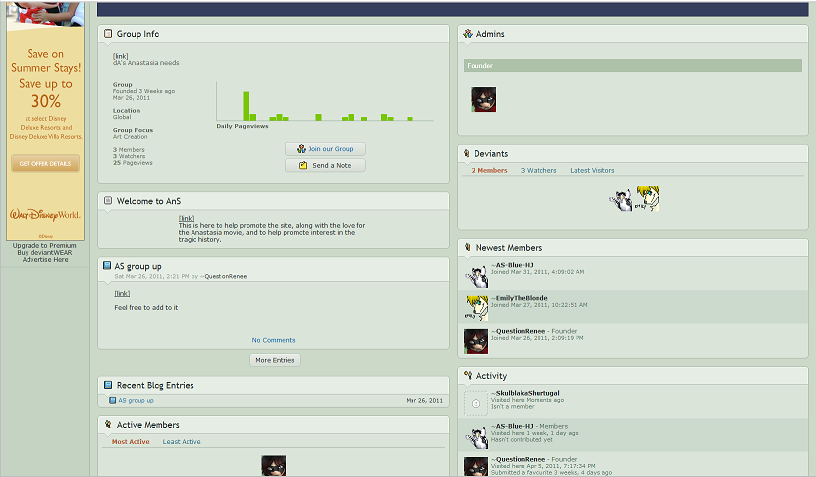Click the 'Art Creation' group focus text
This screenshot has width=816, height=477.
(130, 137)
